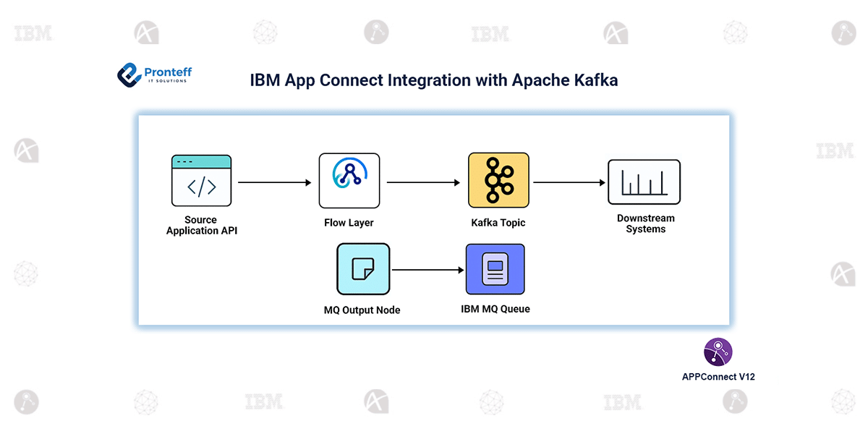
Task: Click the MQ Output Node icon
Action: 362,268
